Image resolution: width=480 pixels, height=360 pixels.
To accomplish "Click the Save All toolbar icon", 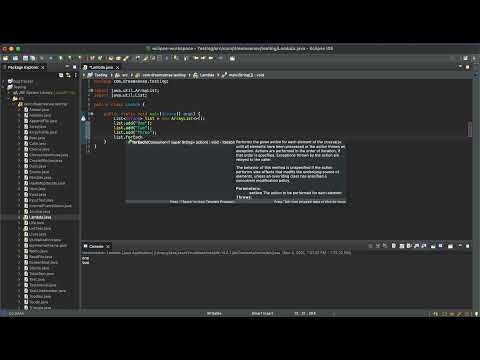I will click(x=32, y=58).
